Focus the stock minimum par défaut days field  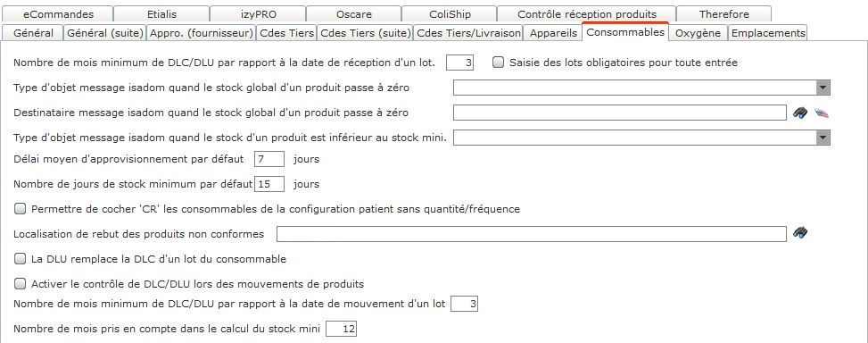(x=269, y=184)
